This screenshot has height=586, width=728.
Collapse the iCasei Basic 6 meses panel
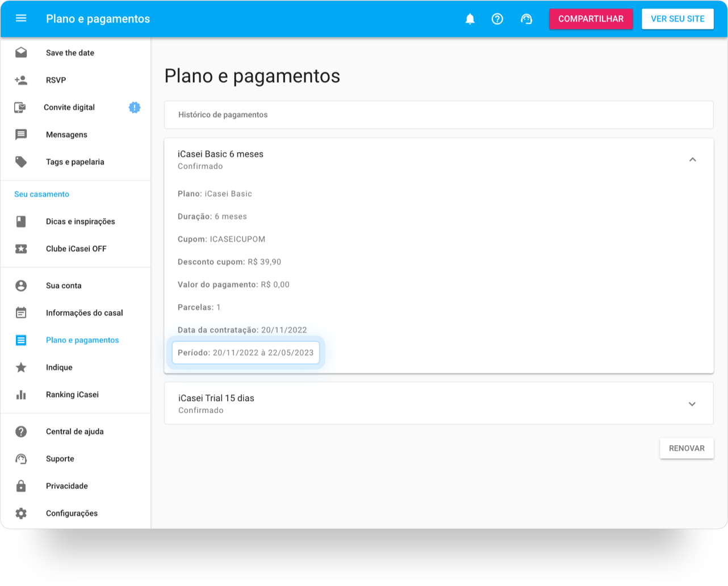(x=692, y=160)
